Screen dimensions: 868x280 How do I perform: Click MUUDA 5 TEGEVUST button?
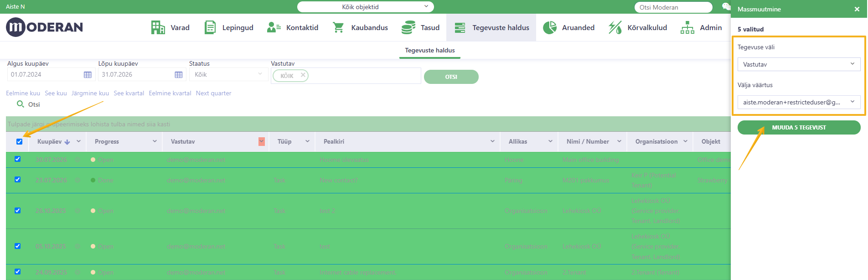pos(799,128)
